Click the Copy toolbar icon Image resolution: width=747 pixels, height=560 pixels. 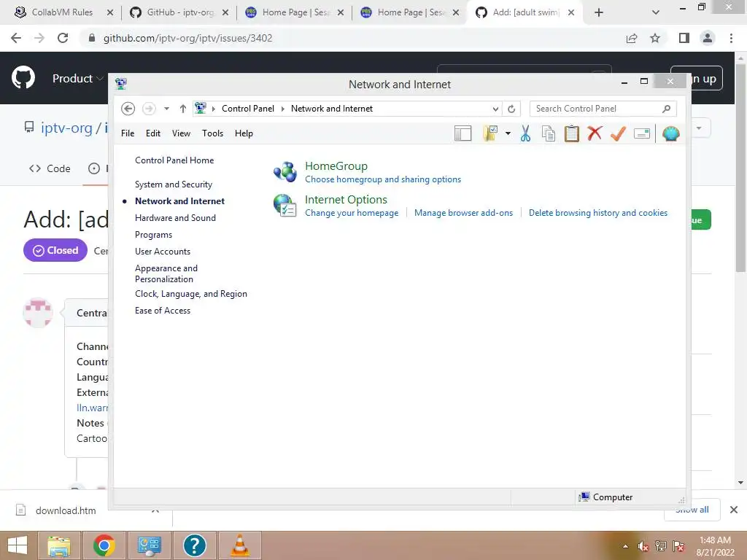(549, 134)
